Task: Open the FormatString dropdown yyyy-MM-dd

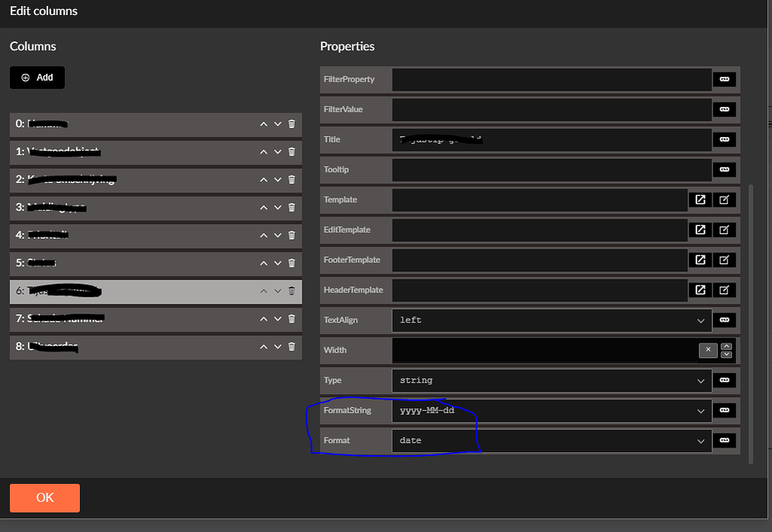Action: pos(551,411)
